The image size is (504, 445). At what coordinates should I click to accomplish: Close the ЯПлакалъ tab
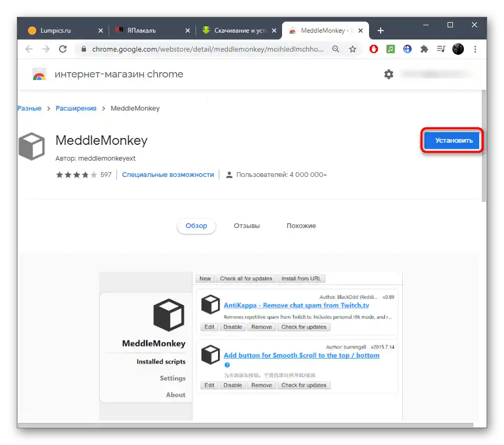188,31
